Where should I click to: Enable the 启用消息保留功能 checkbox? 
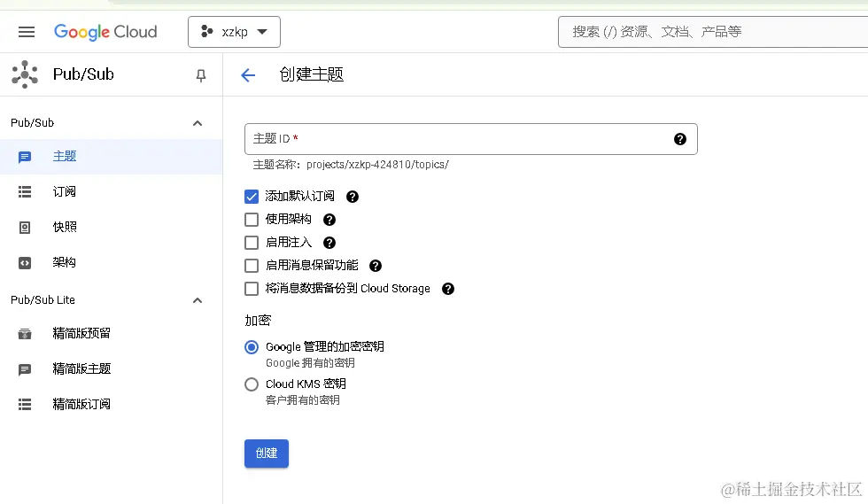252,266
